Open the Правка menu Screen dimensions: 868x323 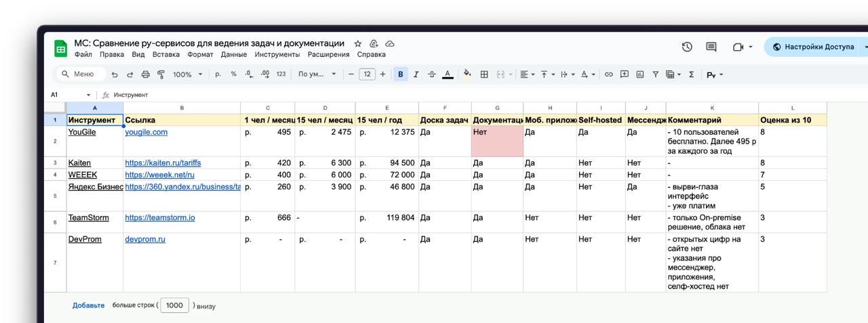point(112,54)
